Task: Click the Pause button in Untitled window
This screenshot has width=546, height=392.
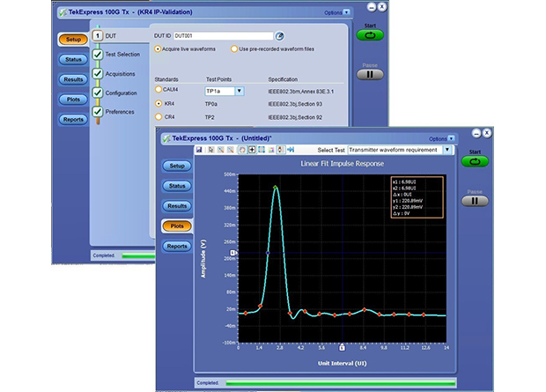Action: tap(475, 201)
